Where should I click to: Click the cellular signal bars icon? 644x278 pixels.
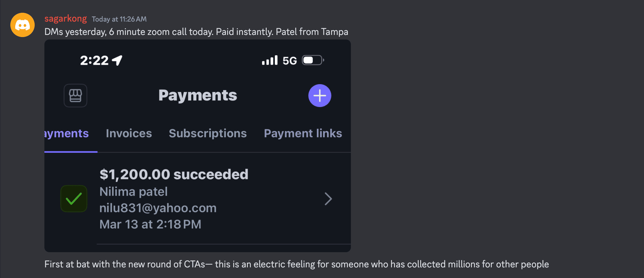click(270, 60)
